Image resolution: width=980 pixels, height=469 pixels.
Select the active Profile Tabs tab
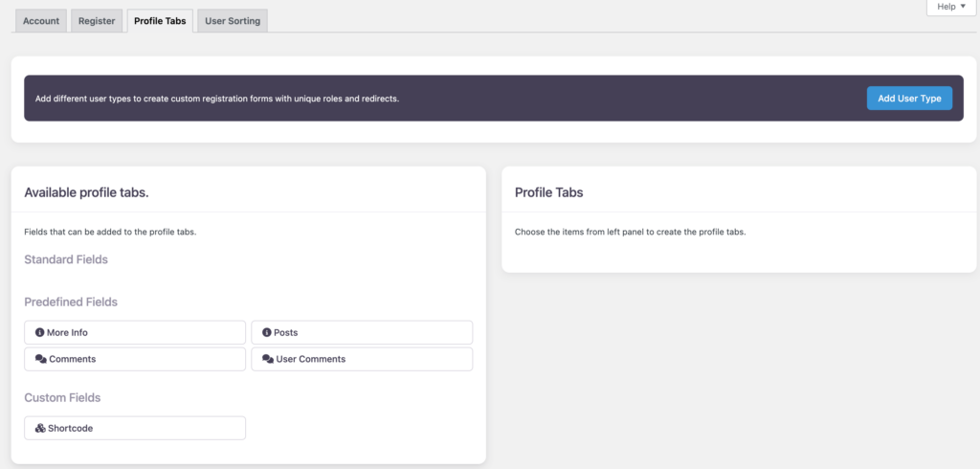pos(160,21)
